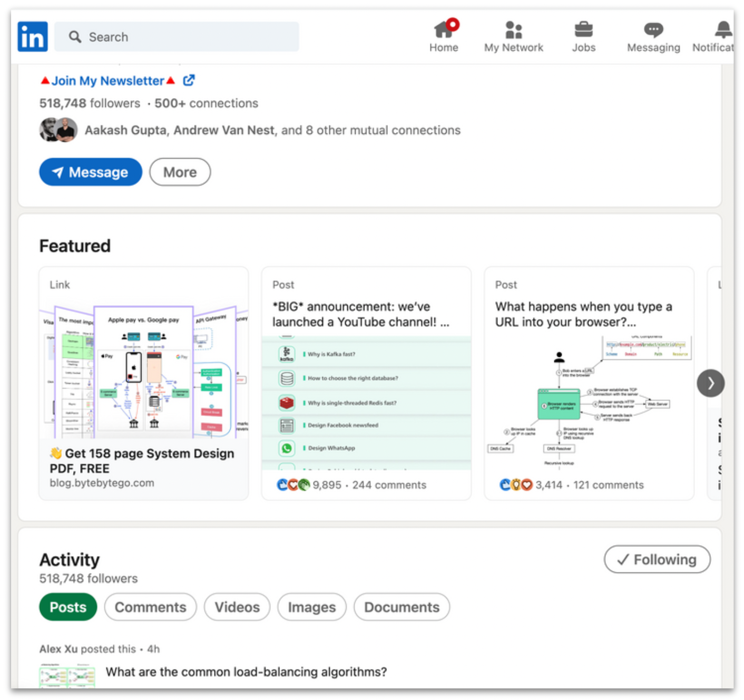Open the More profile actions menu
This screenshot has height=700, width=744.
(180, 172)
